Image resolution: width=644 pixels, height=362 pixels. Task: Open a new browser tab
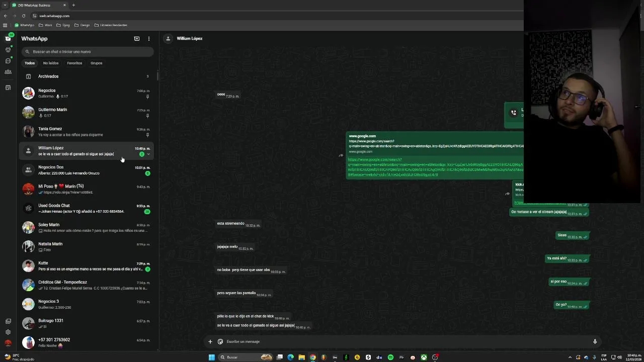tap(73, 5)
